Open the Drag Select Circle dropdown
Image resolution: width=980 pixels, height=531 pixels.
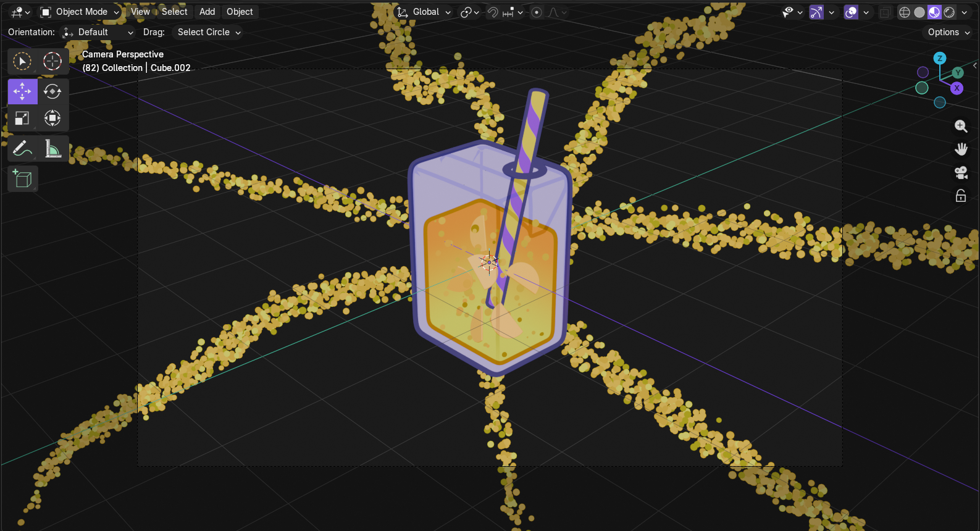pos(207,32)
